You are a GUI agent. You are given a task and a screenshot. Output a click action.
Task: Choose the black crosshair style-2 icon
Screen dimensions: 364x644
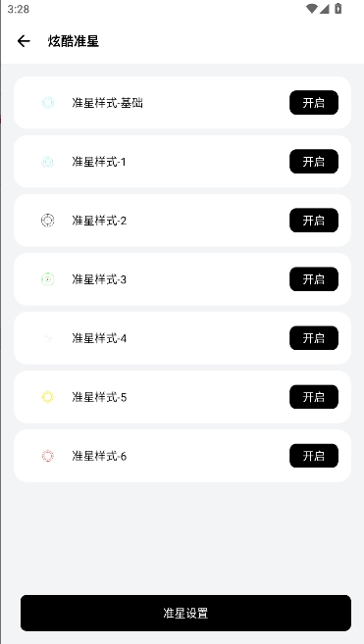[48, 221]
